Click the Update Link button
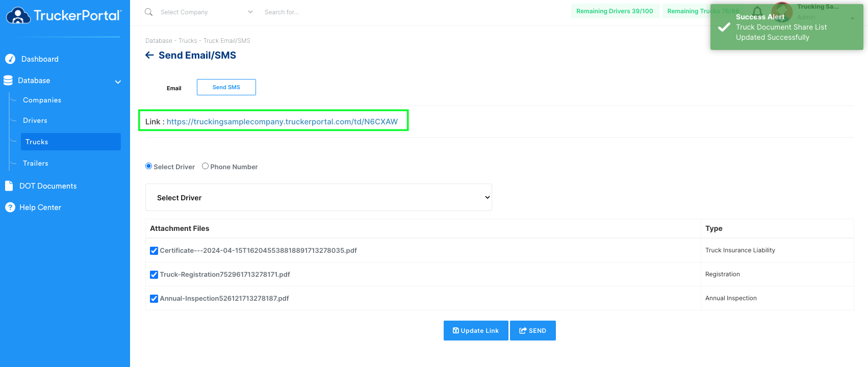Image resolution: width=868 pixels, height=367 pixels. pyautogui.click(x=476, y=330)
